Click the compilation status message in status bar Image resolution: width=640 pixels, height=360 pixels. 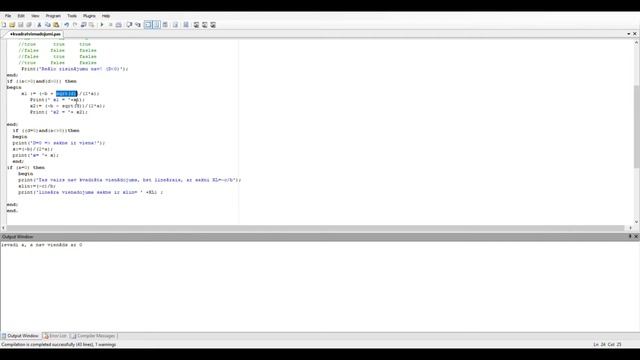coord(59,344)
